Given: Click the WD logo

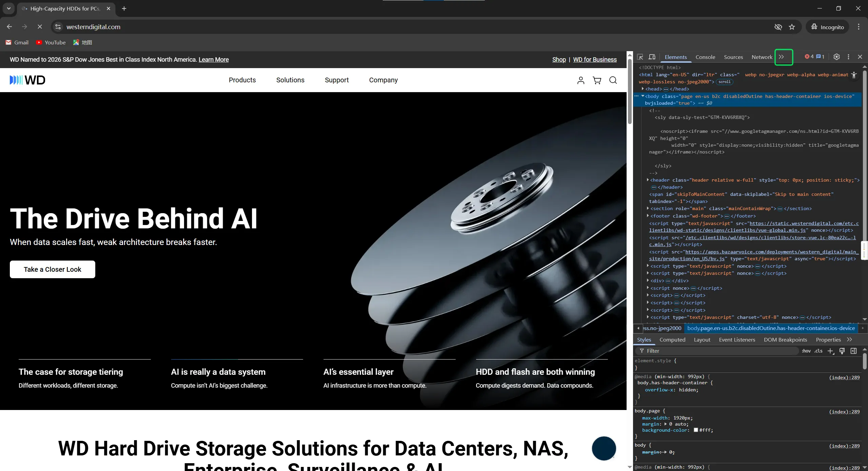Looking at the screenshot, I should [x=27, y=80].
